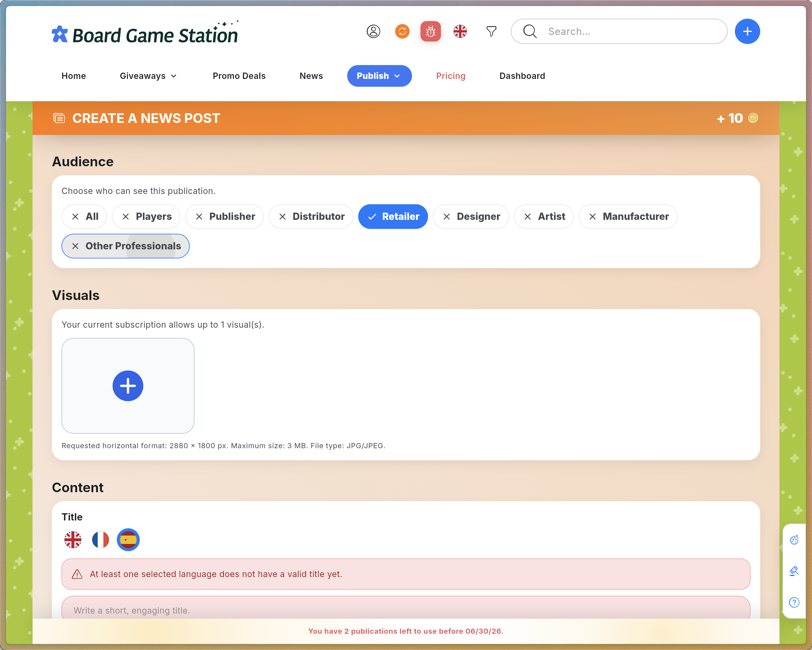Toggle the Players audience chip
Image resolution: width=812 pixels, height=650 pixels.
[146, 217]
